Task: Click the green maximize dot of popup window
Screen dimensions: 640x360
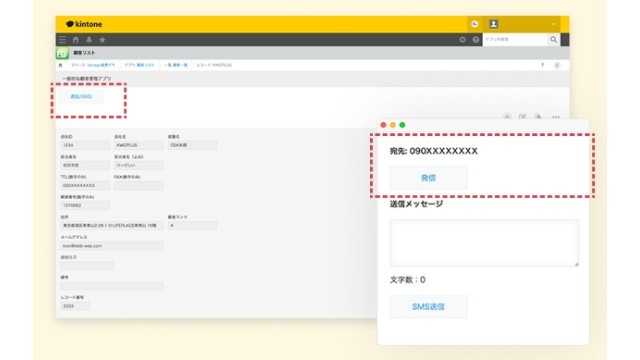Action: 402,125
